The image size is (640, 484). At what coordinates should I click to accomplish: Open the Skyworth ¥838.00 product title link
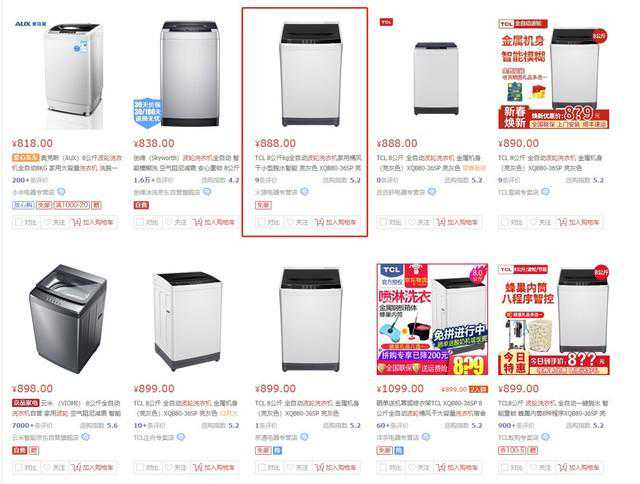186,163
